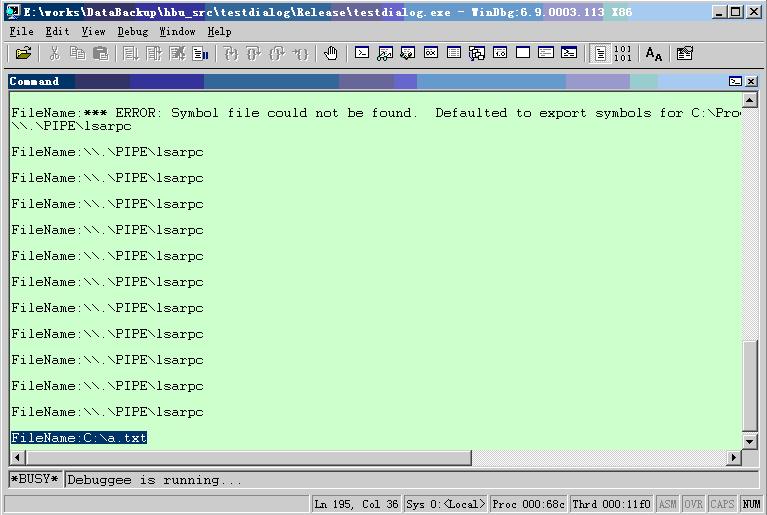Click the Step Out braces icon
The height and width of the screenshot is (515, 767).
(x=277, y=53)
